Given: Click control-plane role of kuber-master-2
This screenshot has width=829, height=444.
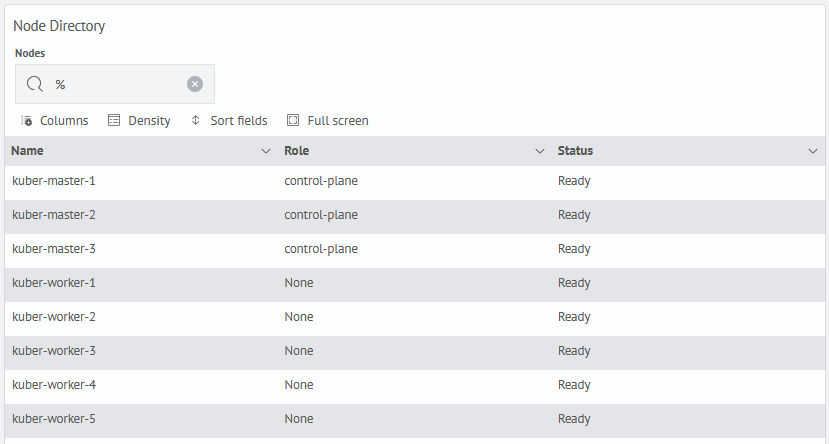Looking at the screenshot, I should [x=321, y=215].
